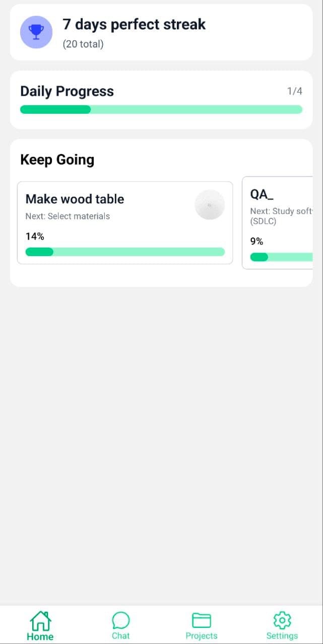Switch to the Projects tab

click(201, 625)
